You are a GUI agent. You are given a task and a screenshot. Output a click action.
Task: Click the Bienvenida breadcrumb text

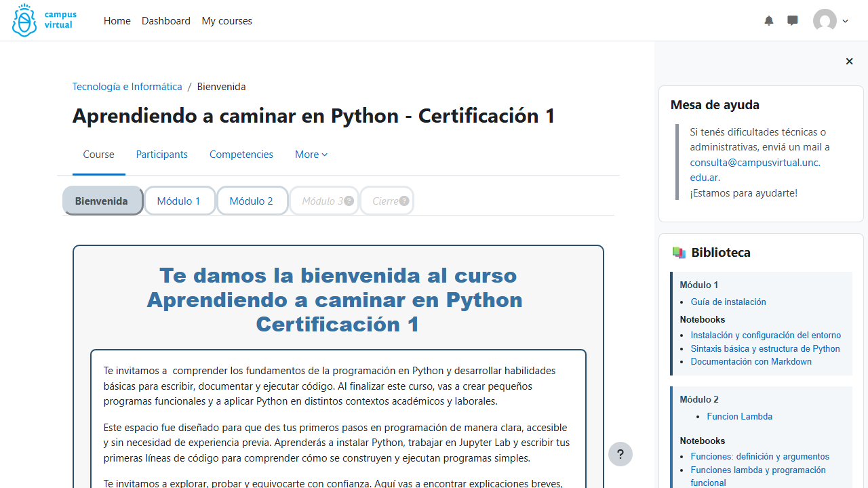[222, 87]
